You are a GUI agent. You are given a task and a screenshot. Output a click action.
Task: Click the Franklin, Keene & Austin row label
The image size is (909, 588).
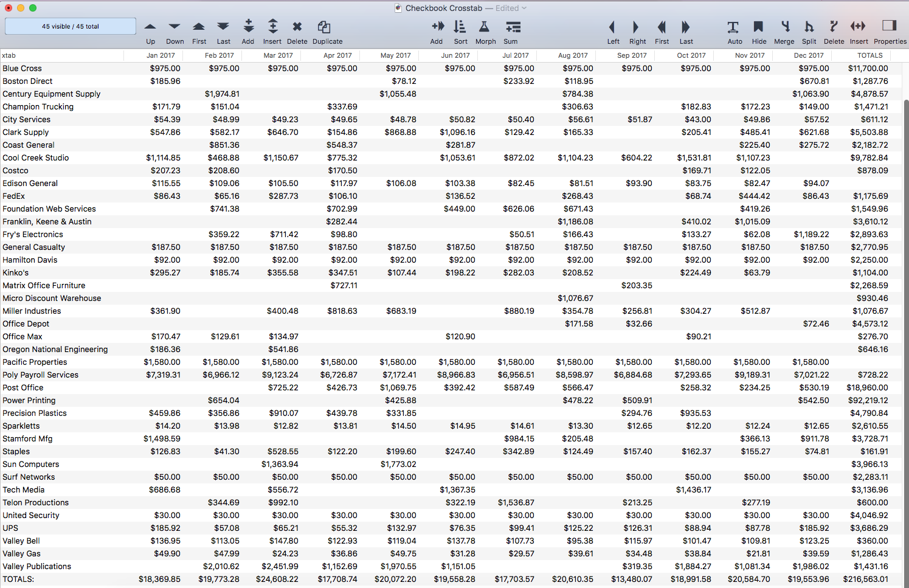click(x=47, y=221)
